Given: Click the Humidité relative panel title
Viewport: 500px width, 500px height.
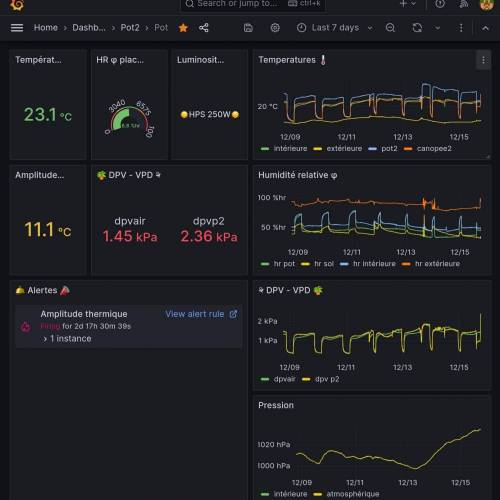Looking at the screenshot, I should pos(298,175).
